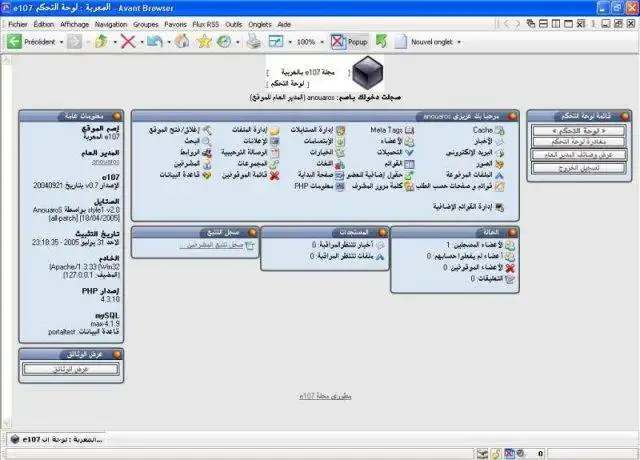This screenshot has width=640, height=460.
Task: Expand the dropdown beside full-screen icon
Action: click(x=290, y=42)
